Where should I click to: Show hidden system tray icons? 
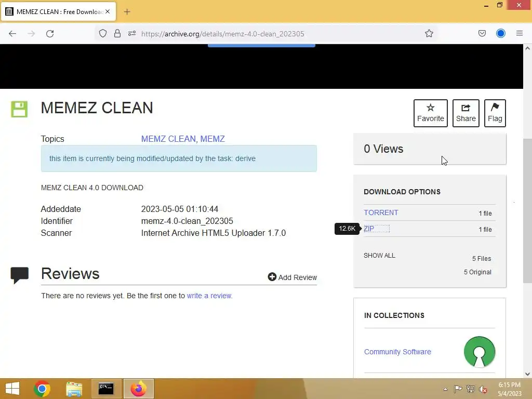tap(445, 389)
